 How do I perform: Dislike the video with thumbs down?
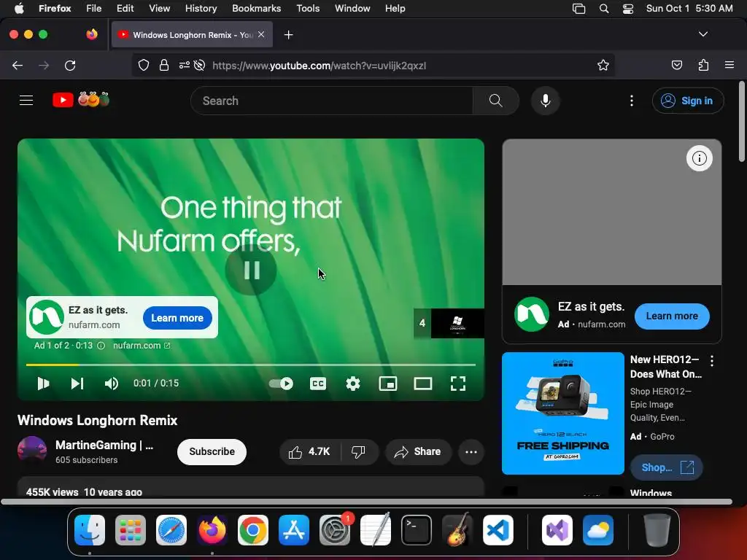tap(358, 451)
